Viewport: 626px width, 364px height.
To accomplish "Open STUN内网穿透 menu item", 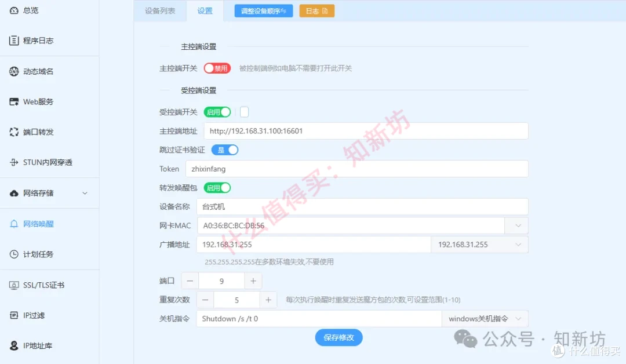I will click(x=48, y=162).
